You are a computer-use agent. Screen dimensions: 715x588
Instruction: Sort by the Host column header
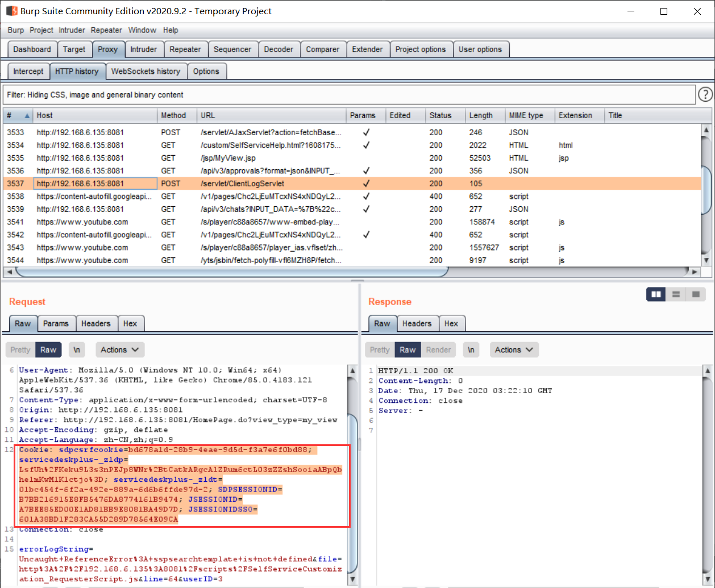(x=95, y=115)
